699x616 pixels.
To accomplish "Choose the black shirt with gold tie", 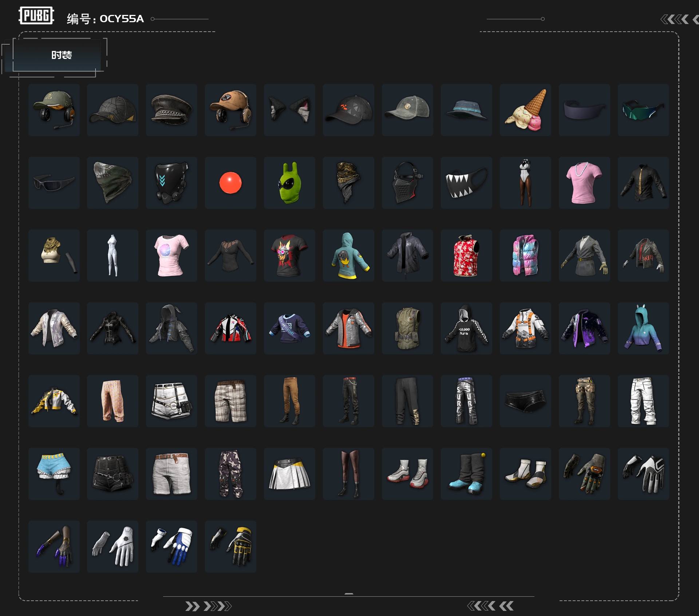I will pyautogui.click(x=643, y=183).
